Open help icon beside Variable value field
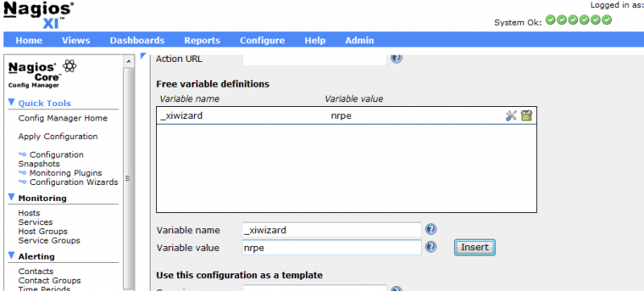This screenshot has height=291, width=644. 431,247
